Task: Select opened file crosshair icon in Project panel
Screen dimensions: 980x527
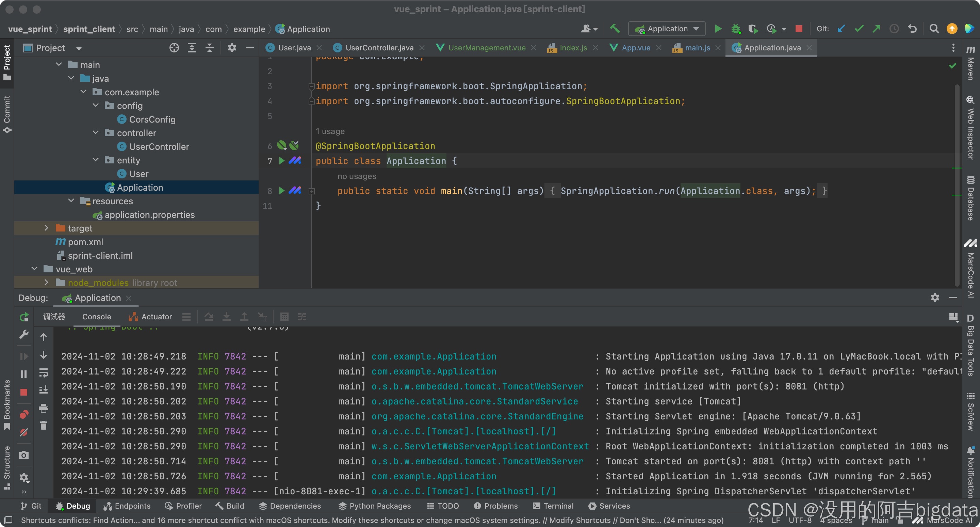Action: (174, 48)
